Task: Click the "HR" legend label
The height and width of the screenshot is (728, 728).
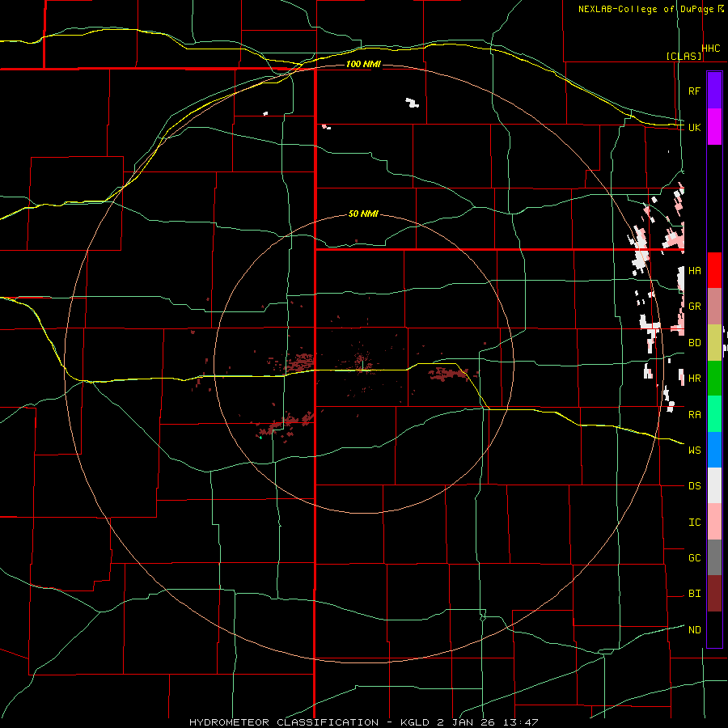Action: (x=694, y=379)
